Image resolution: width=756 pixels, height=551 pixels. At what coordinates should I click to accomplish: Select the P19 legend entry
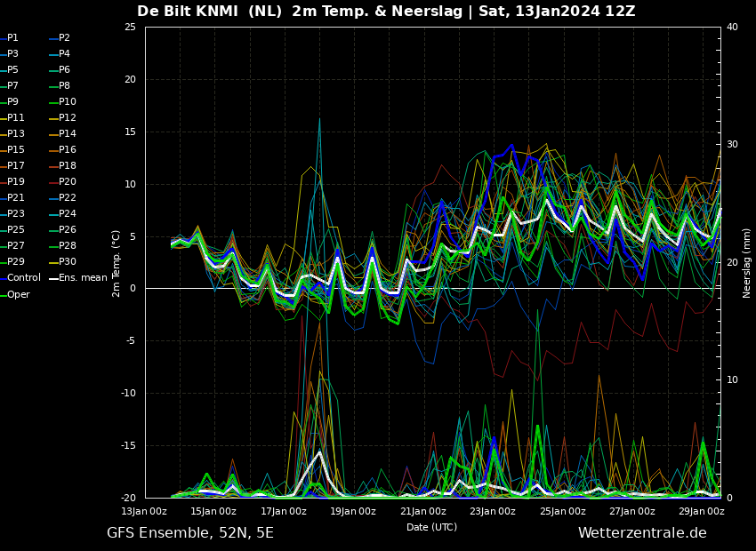(x=12, y=181)
